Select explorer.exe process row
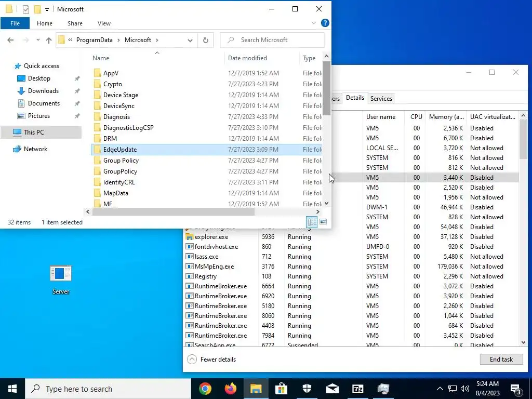This screenshot has width=532, height=399. tap(352, 237)
